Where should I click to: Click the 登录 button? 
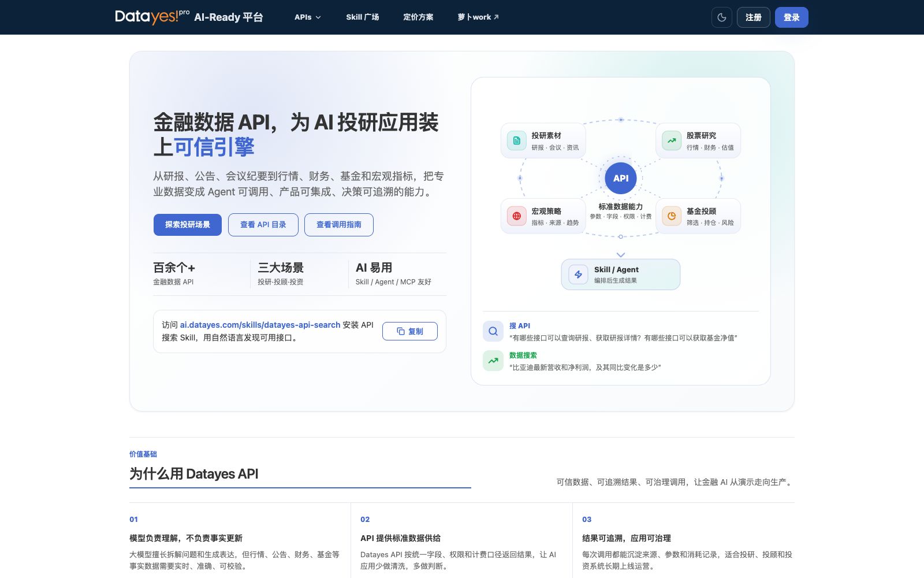(791, 17)
